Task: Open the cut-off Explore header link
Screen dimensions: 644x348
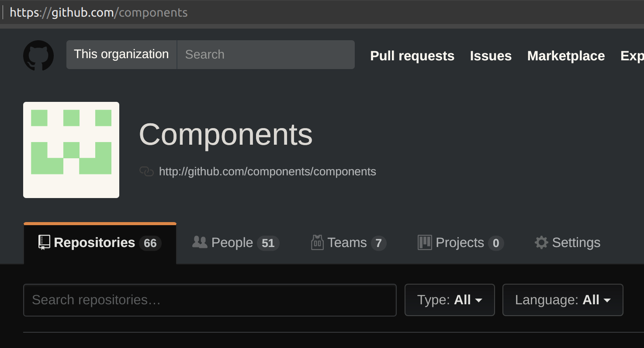Action: [632, 56]
